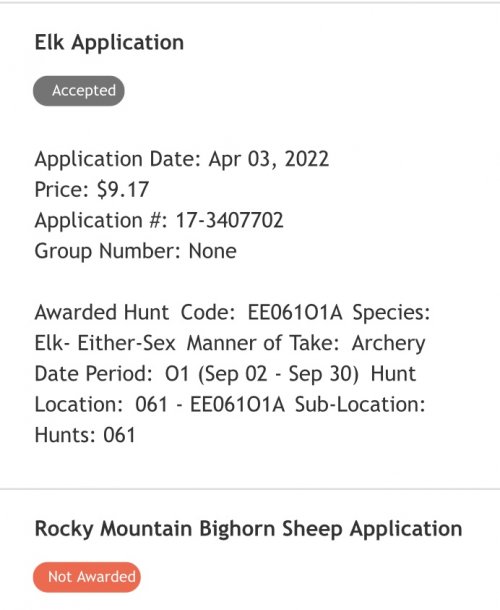
Task: Open the Rocky Mountain Bighorn Sheep Application
Action: (x=248, y=529)
